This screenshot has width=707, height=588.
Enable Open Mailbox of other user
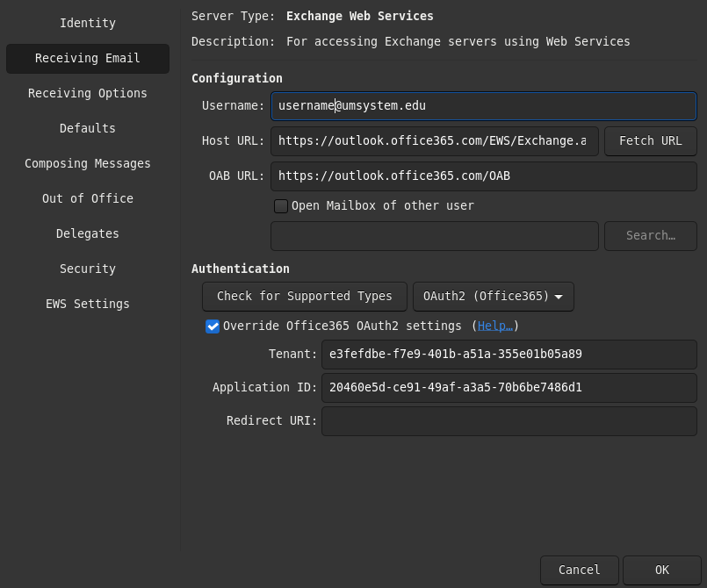pos(281,206)
